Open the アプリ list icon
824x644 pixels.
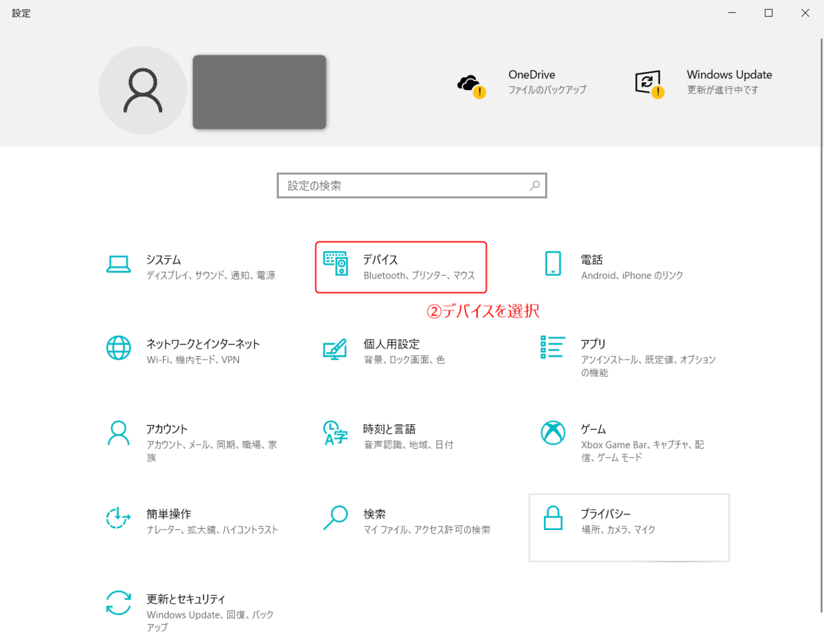[553, 347]
